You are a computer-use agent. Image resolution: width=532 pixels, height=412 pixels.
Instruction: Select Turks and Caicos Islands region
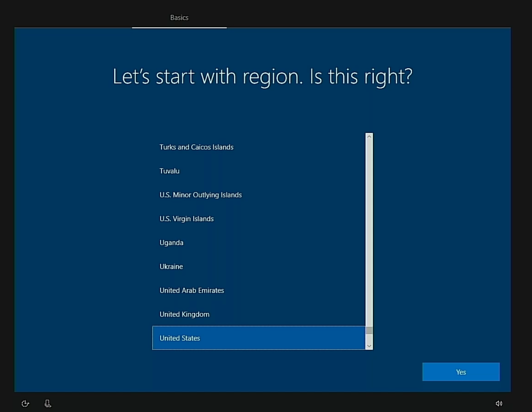pos(196,147)
